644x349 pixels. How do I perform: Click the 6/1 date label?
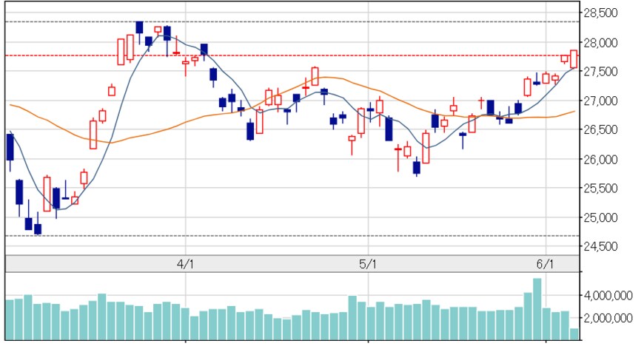click(x=546, y=264)
